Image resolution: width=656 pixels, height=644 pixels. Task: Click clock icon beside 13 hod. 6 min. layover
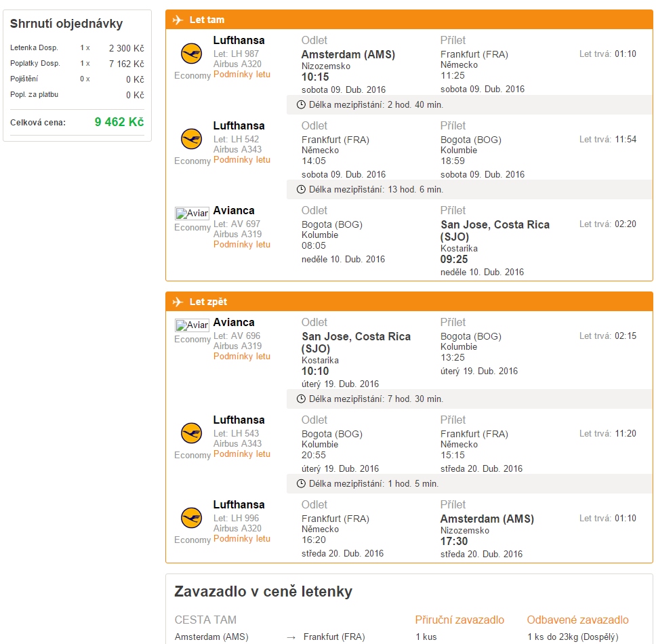pos(301,190)
